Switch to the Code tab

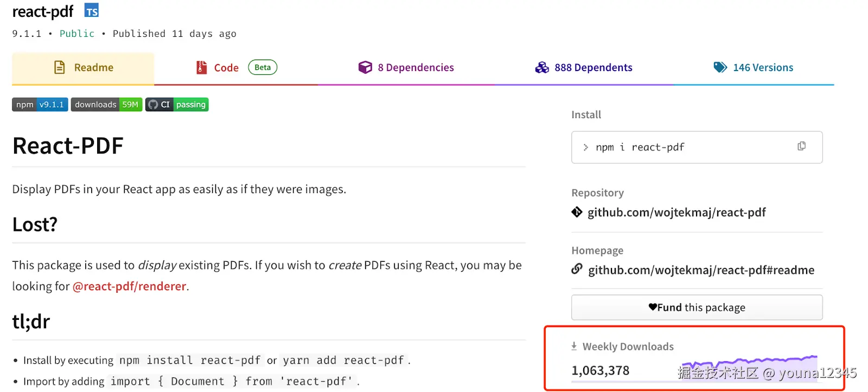(x=236, y=68)
